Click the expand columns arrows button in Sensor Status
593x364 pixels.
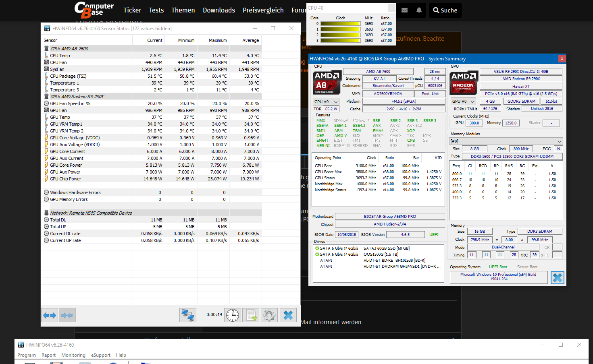(50, 315)
